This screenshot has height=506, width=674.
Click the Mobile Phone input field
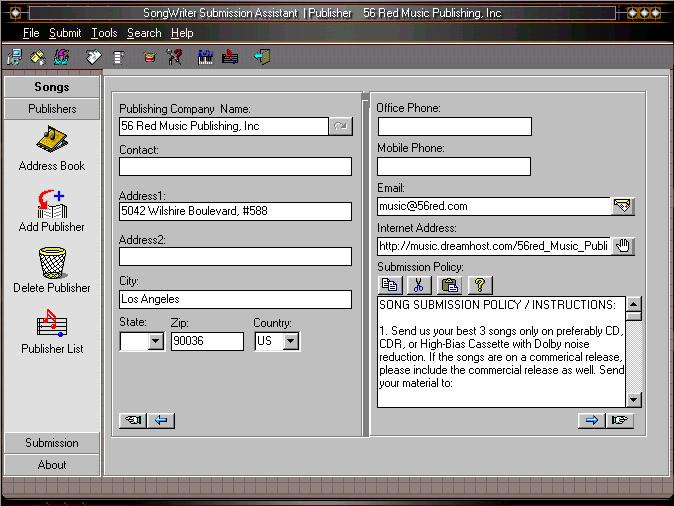pos(454,166)
